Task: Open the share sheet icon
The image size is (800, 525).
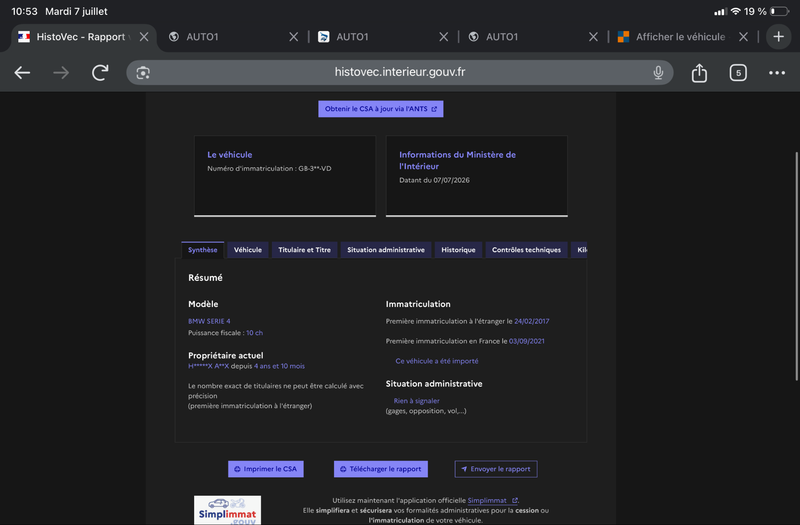Action: [x=699, y=73]
